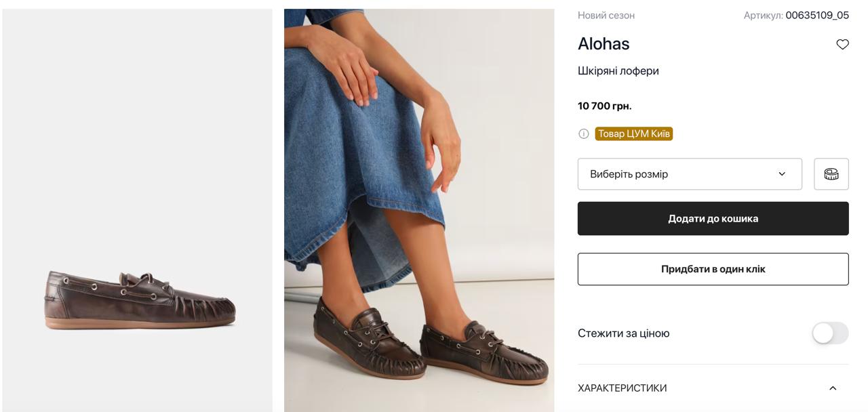Click the size dropdown chevron arrow
This screenshot has width=868, height=412.
[x=782, y=174]
